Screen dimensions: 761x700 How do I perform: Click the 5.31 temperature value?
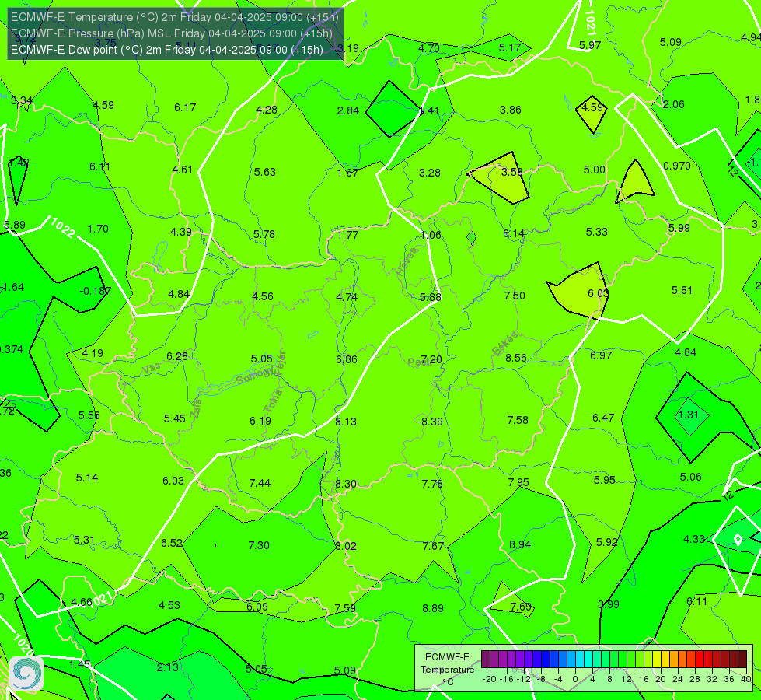coord(84,541)
